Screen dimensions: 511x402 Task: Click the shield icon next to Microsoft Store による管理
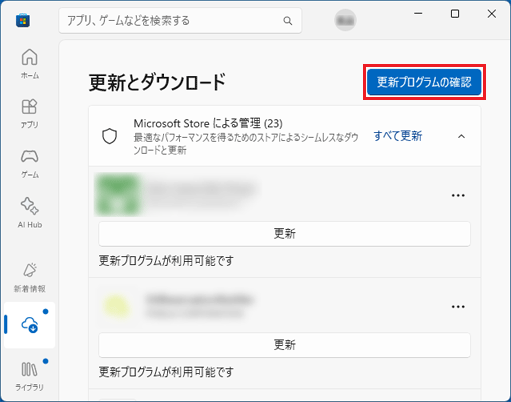click(x=109, y=136)
